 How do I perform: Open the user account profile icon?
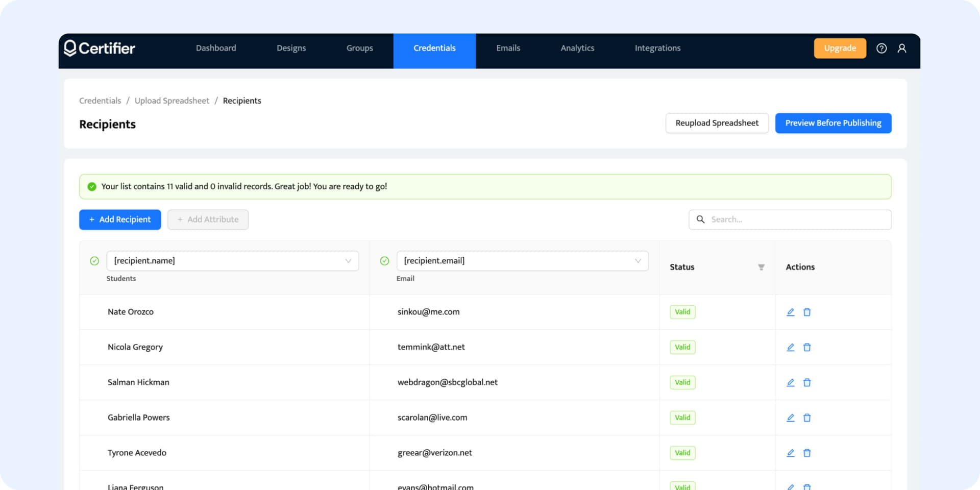click(902, 48)
